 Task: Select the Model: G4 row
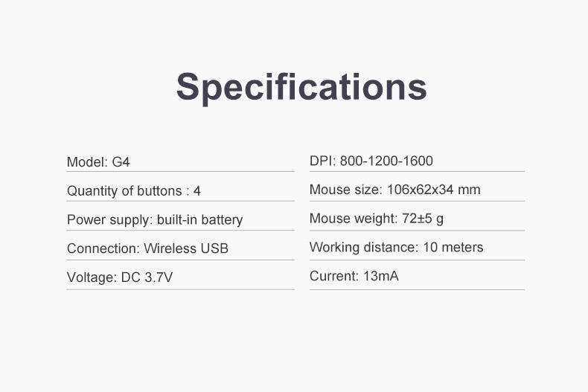[x=98, y=161]
